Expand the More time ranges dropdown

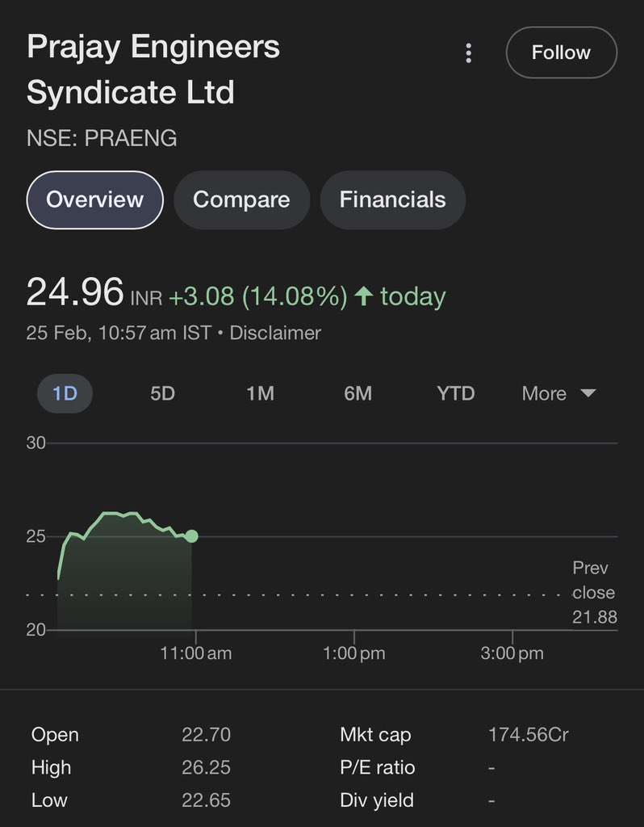click(558, 393)
